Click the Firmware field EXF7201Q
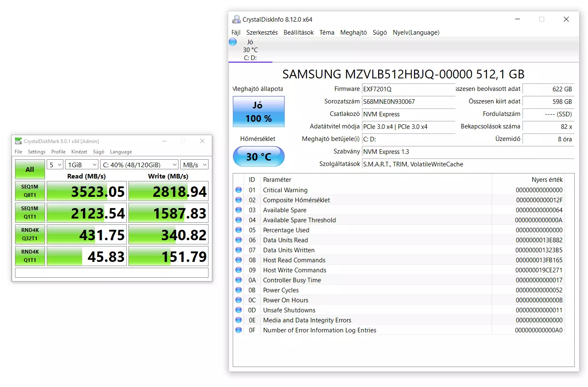Viewport: 588px width, 387px height. [x=408, y=89]
